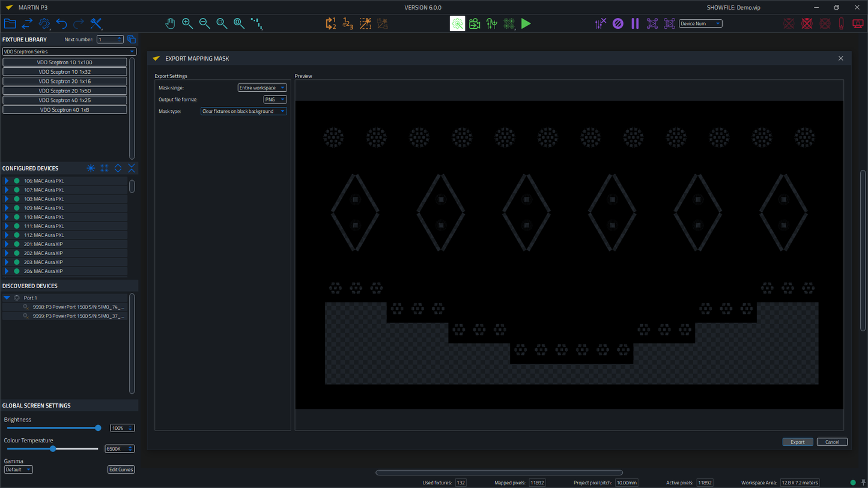Click the zoom out magnifier

click(205, 23)
